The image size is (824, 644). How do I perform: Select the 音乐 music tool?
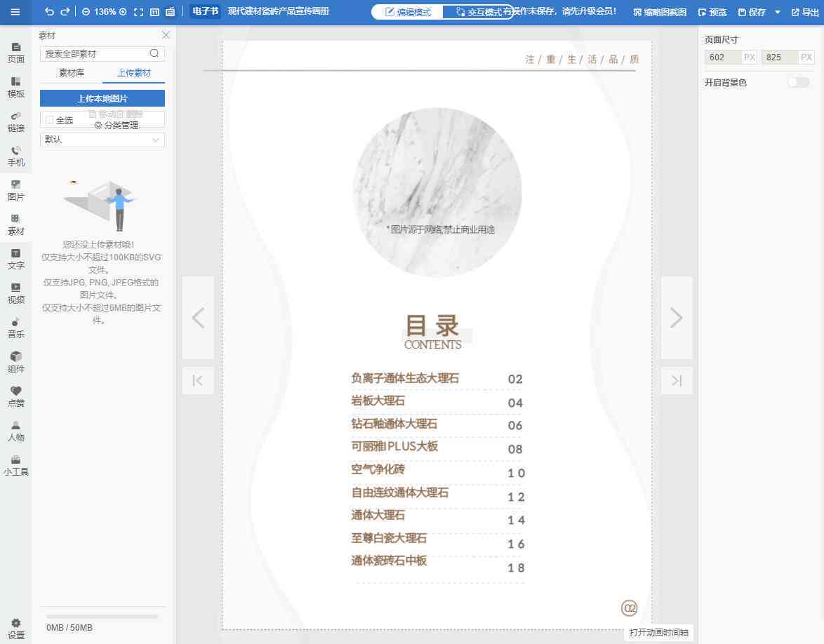click(15, 328)
